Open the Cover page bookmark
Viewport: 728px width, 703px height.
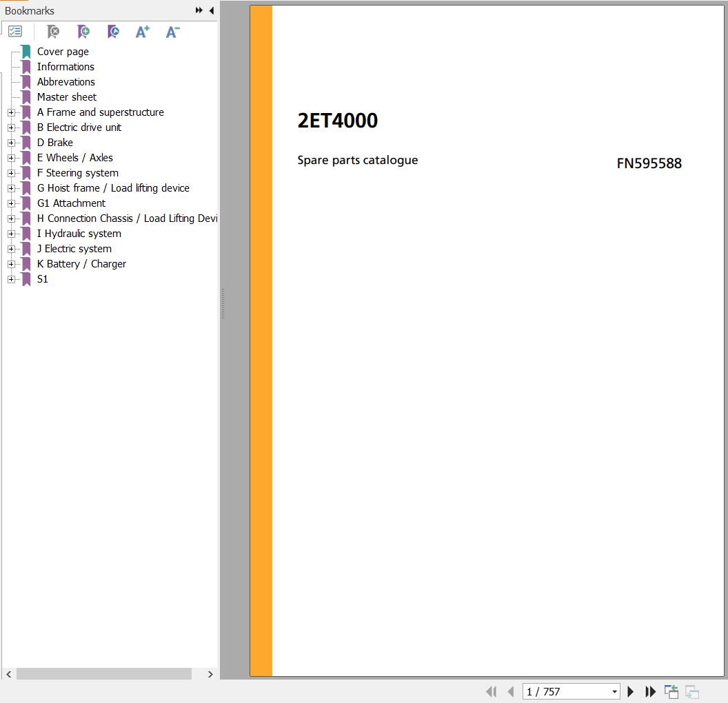[63, 52]
